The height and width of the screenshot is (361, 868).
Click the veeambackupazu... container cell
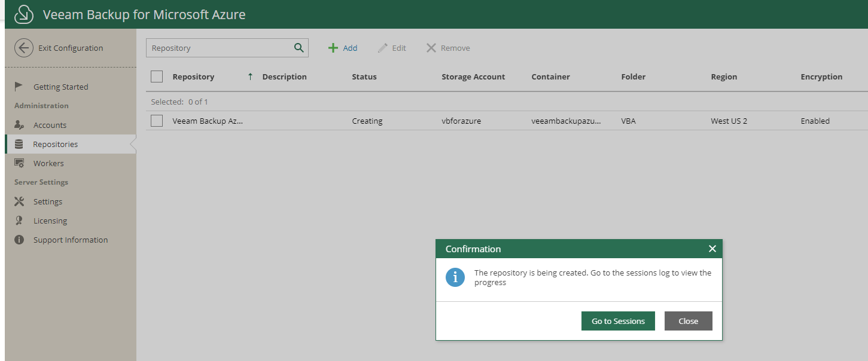coord(567,121)
